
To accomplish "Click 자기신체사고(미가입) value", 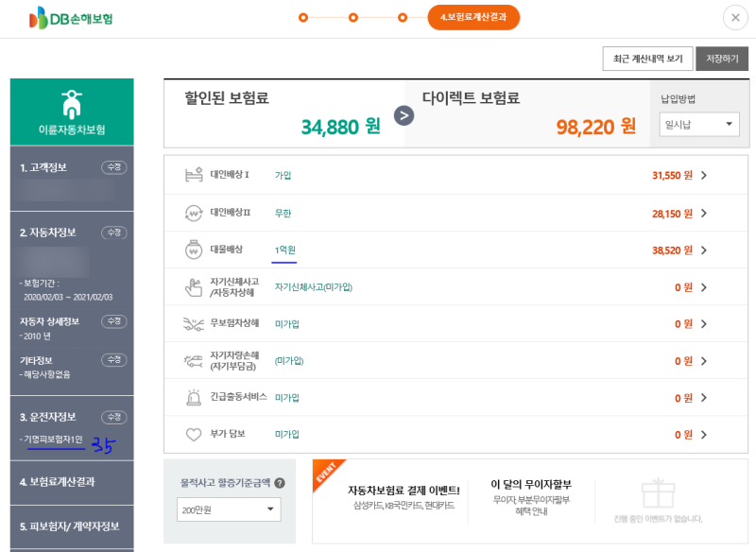I will (314, 287).
